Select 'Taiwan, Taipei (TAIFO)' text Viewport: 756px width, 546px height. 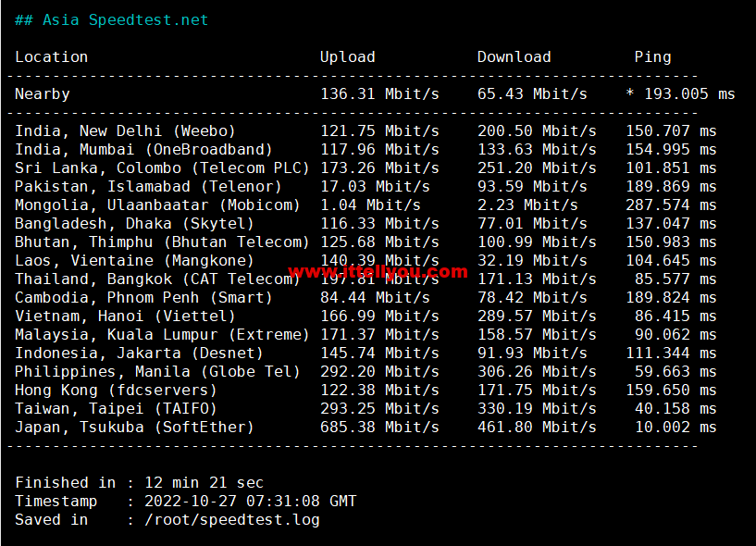[117, 409]
